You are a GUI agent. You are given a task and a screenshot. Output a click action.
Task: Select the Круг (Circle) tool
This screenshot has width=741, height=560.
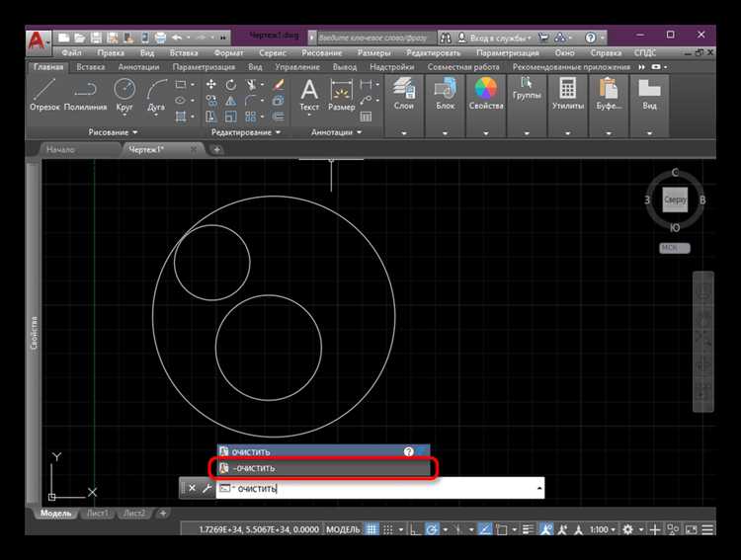tap(124, 96)
